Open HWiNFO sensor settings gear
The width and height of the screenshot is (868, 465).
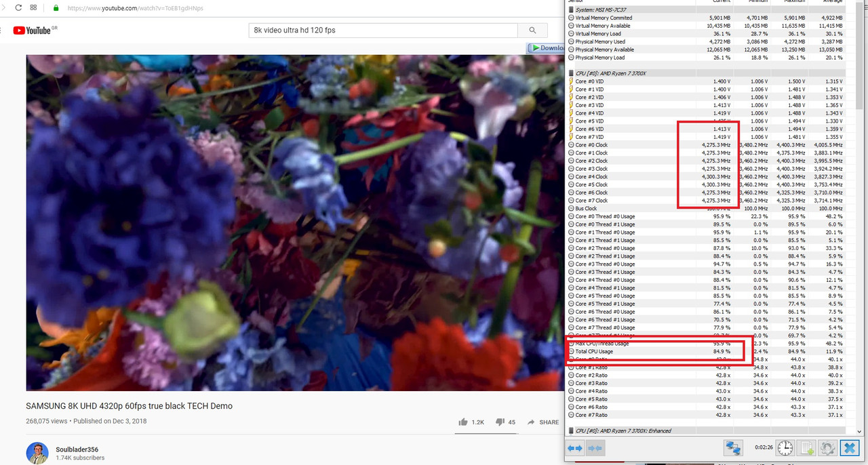coord(827,448)
